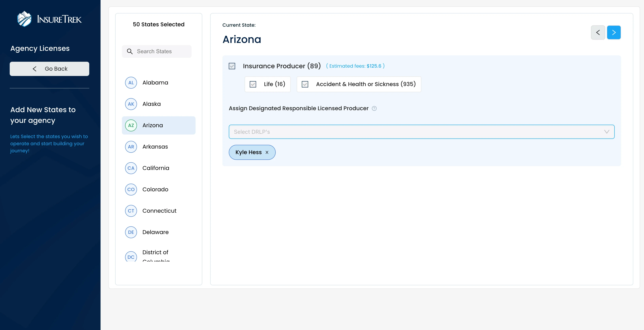Click the Estimated fees link
Screen dimensions: 644x330
tap(355, 66)
